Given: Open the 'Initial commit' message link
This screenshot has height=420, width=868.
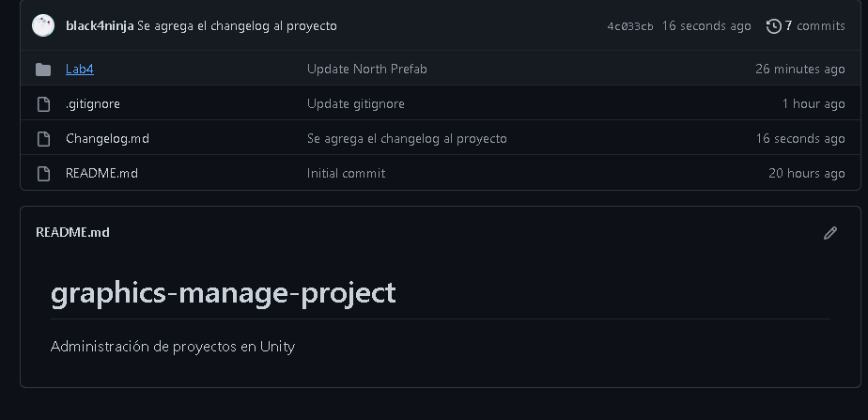Looking at the screenshot, I should 346,174.
